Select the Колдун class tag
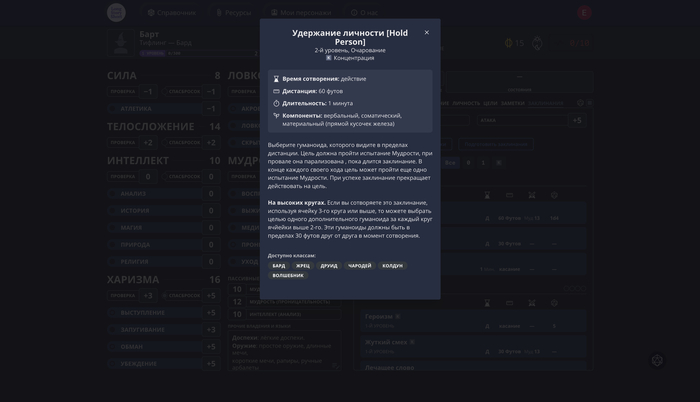This screenshot has width=700, height=402. pyautogui.click(x=392, y=266)
